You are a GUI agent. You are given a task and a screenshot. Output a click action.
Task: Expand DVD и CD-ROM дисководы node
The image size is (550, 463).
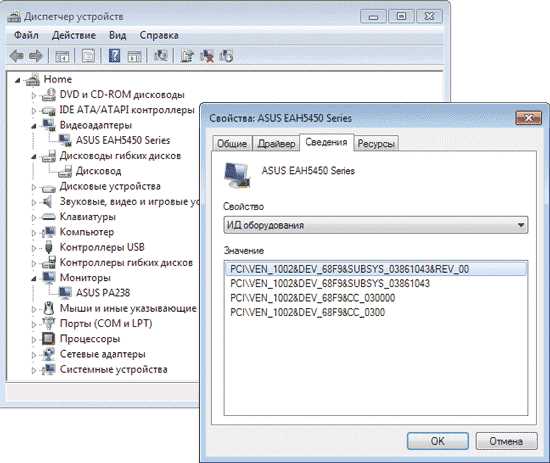point(34,95)
